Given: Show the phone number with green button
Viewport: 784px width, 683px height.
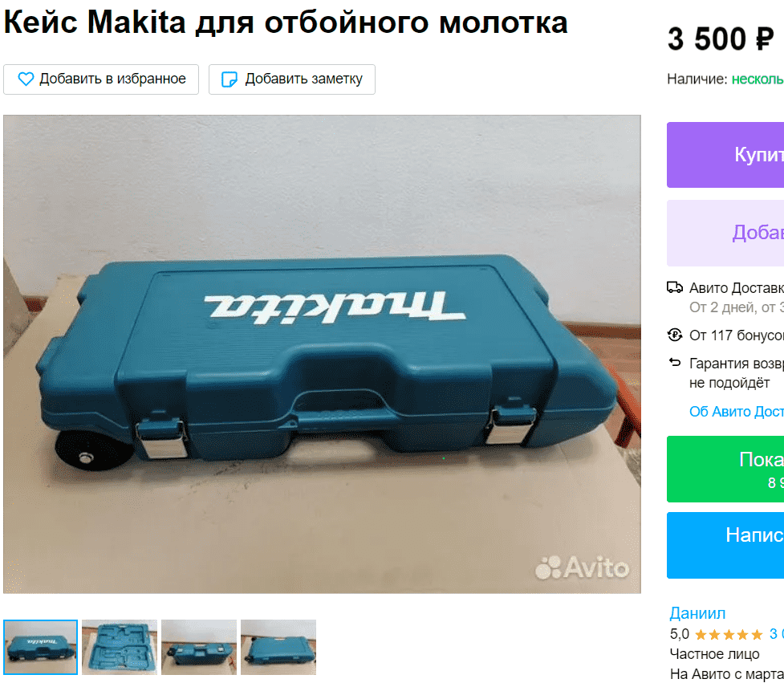Looking at the screenshot, I should coord(725,469).
